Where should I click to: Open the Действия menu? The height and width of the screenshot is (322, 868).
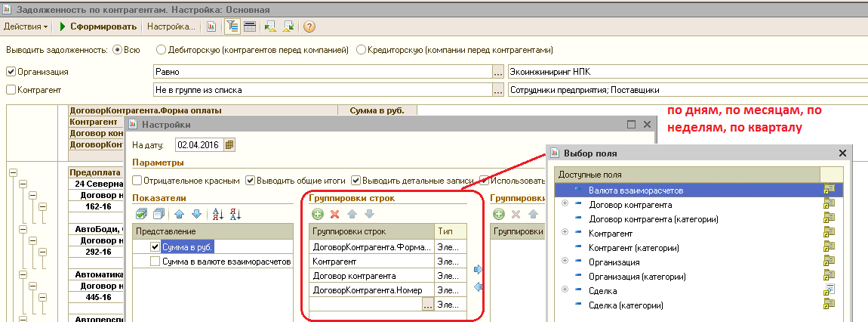click(x=26, y=26)
